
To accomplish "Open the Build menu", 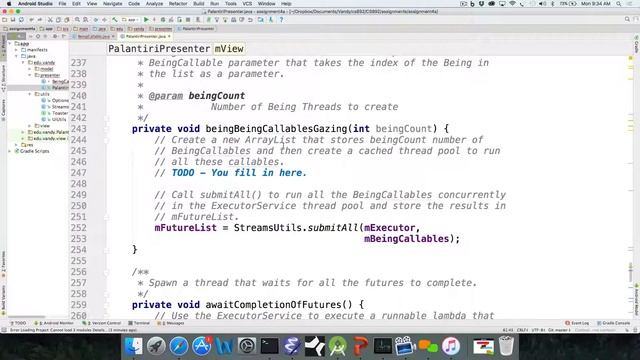I will tap(199, 4).
